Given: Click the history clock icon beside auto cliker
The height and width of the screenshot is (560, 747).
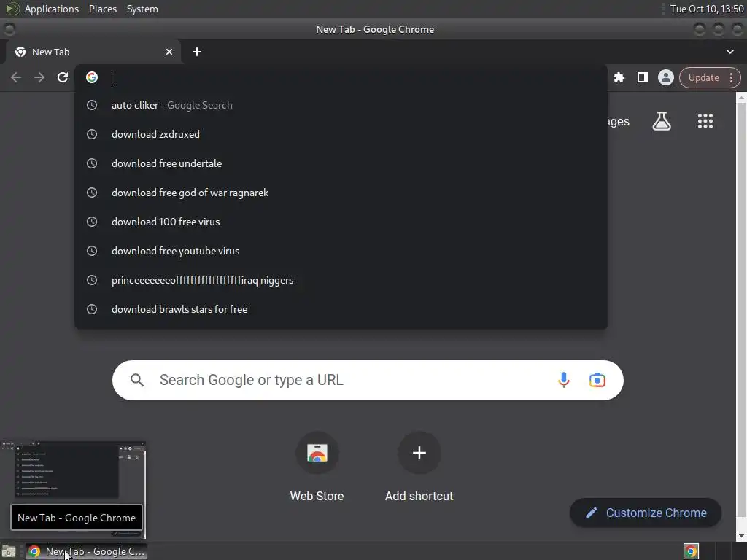Looking at the screenshot, I should click(x=92, y=105).
